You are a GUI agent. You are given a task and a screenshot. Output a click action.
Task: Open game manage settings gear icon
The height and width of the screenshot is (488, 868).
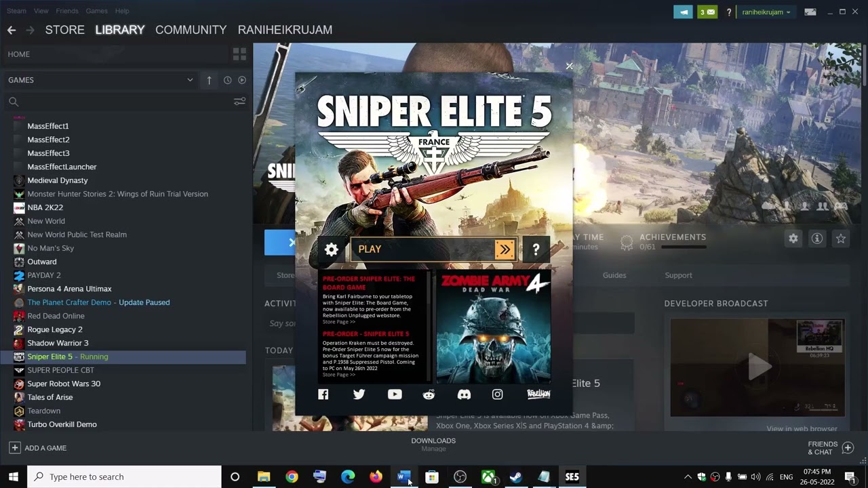793,239
